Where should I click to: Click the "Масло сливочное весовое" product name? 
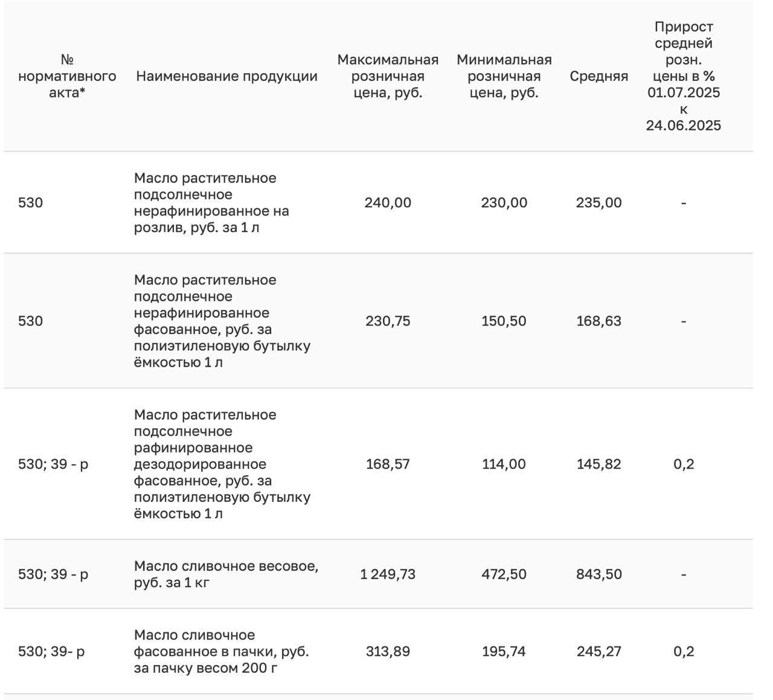click(226, 574)
